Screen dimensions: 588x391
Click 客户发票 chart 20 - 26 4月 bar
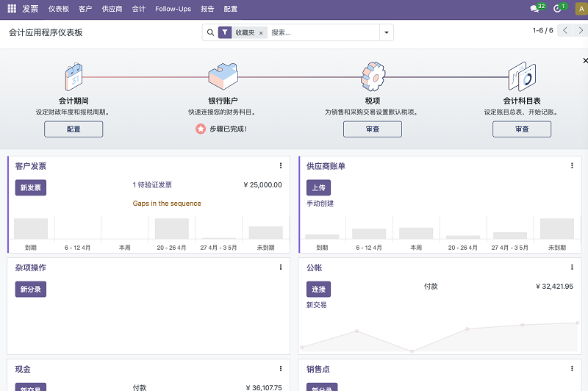click(x=172, y=229)
